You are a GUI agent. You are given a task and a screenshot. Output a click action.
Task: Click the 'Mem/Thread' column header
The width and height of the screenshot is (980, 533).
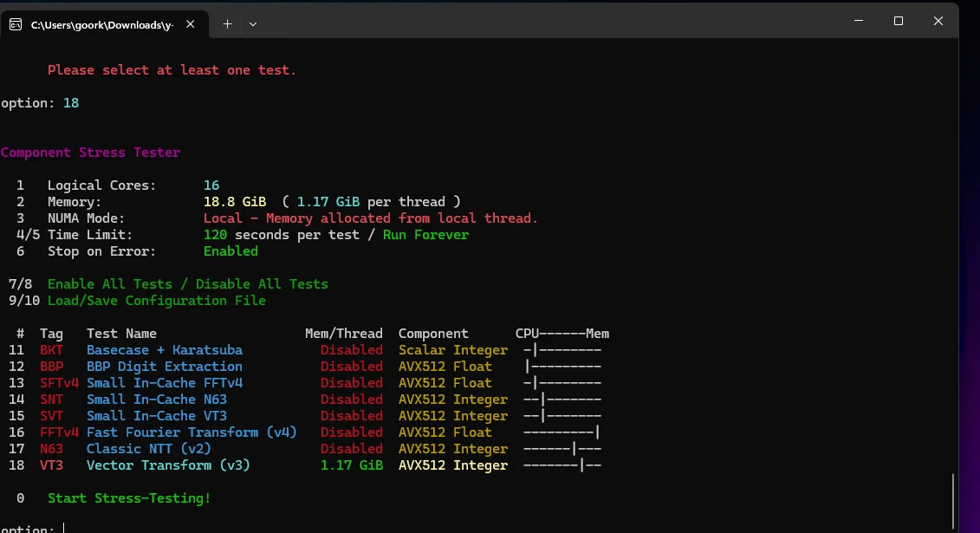[x=344, y=334]
